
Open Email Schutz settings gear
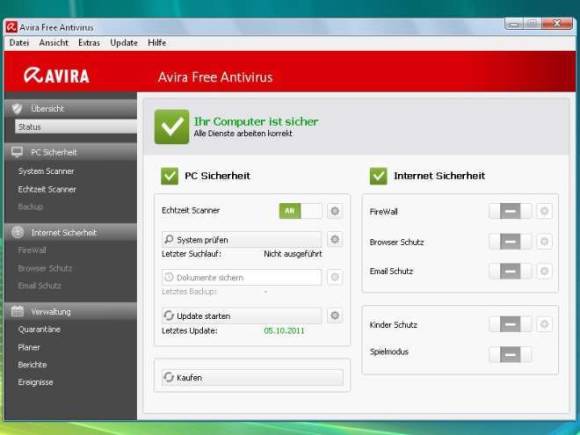[544, 271]
